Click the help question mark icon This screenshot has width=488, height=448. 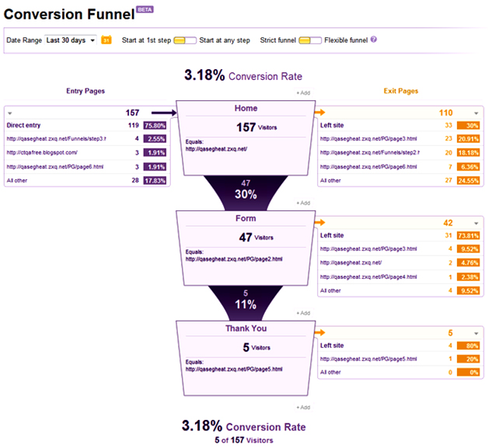click(374, 40)
